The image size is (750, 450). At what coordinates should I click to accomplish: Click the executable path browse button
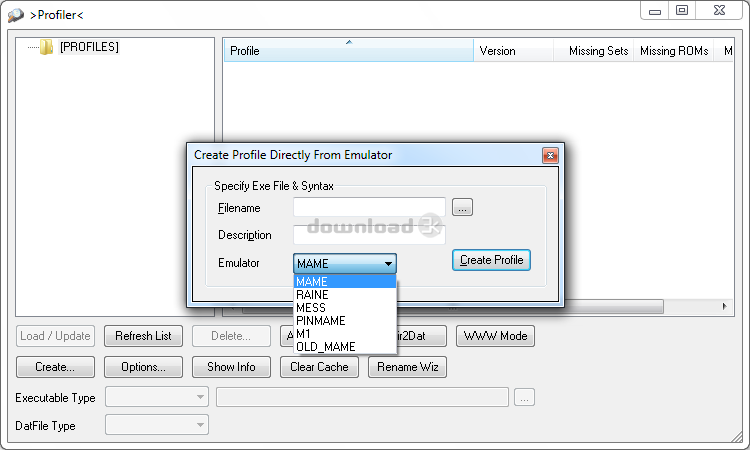(524, 397)
